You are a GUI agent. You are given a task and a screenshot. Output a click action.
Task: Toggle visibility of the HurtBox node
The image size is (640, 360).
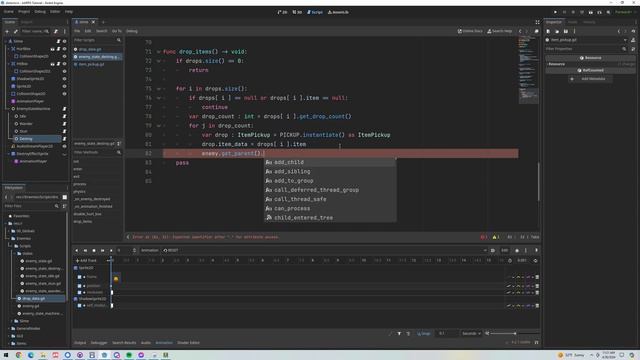click(x=64, y=49)
